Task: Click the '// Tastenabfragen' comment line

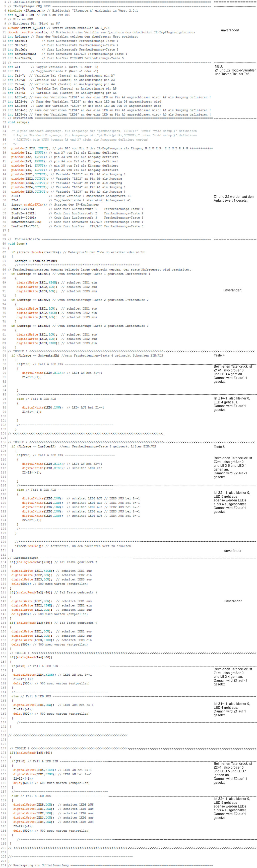Action: click(x=23, y=558)
